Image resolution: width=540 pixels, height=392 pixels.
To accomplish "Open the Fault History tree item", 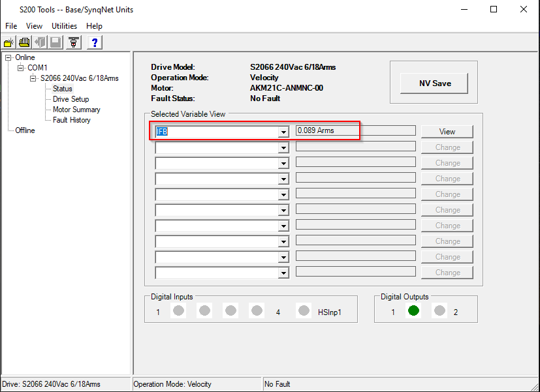I will click(x=72, y=120).
